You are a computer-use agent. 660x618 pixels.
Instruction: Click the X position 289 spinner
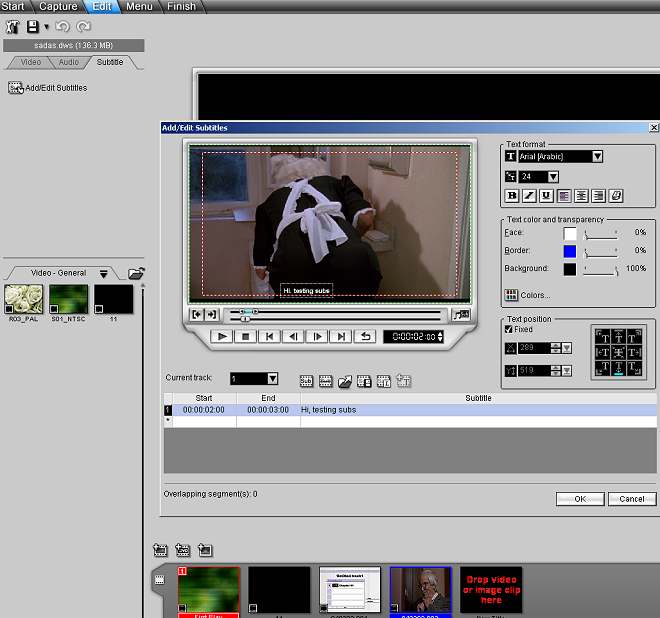point(556,348)
